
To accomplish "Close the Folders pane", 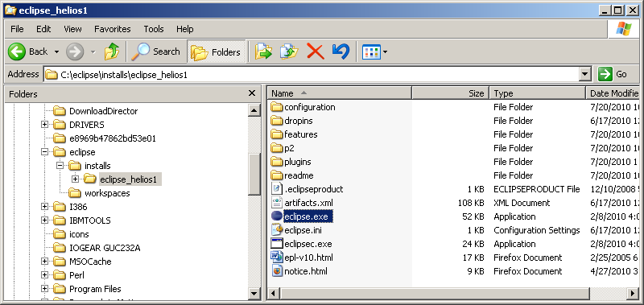I will tap(252, 93).
